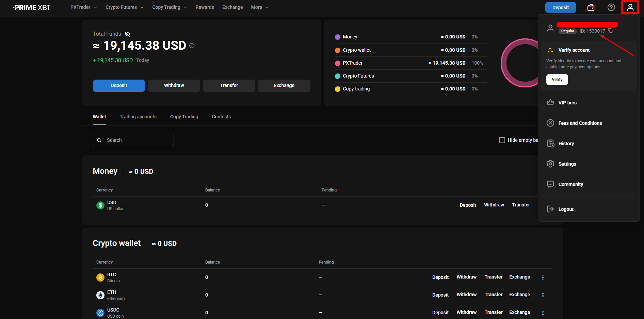
Task: Click Transfer in USDC row
Action: (x=494, y=313)
